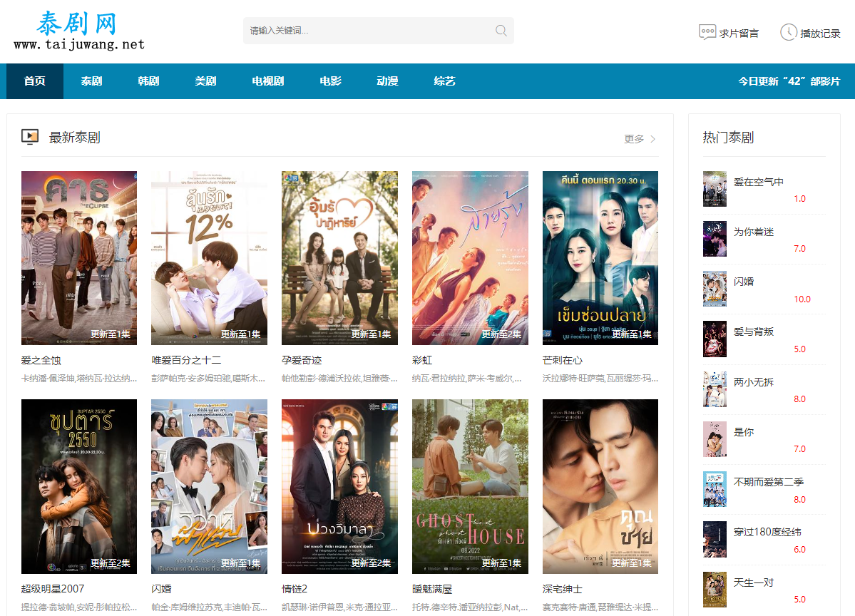The height and width of the screenshot is (616, 855).
Task: Click the 播放记录 clock icon
Action: tap(788, 32)
